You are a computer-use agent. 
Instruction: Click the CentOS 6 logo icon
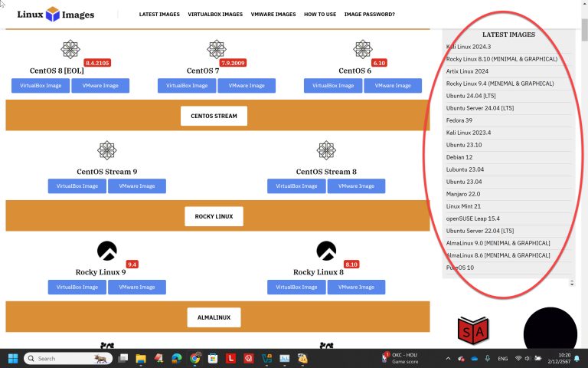coord(363,49)
